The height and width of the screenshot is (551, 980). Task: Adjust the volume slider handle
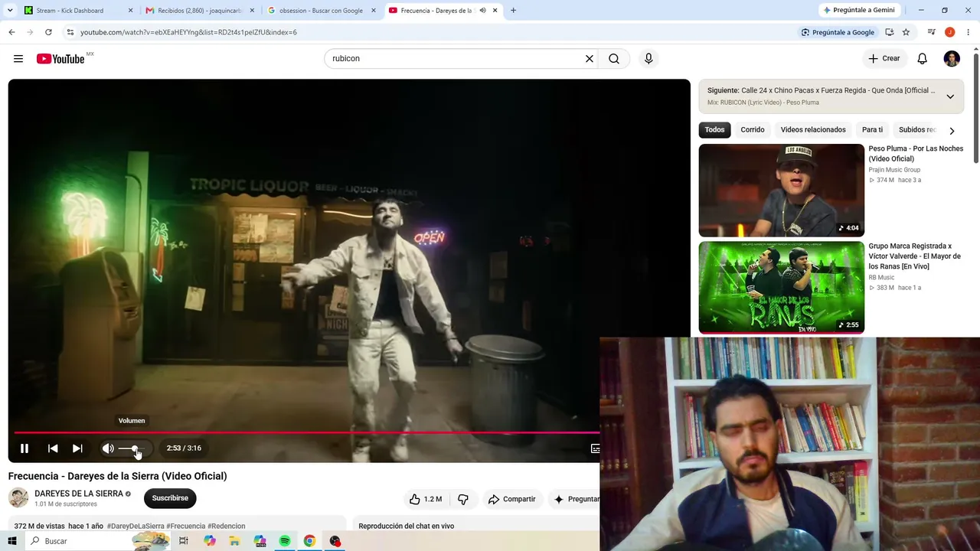point(135,448)
